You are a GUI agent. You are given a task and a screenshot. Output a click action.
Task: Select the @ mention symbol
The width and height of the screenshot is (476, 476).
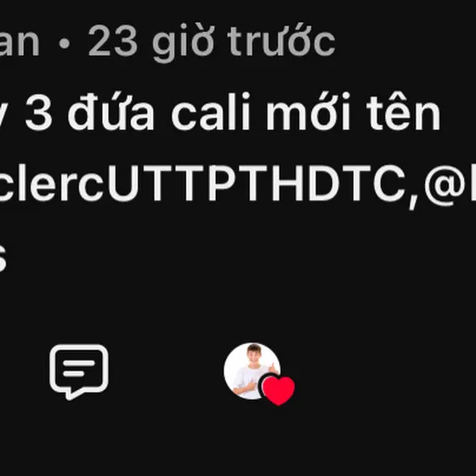pyautogui.click(x=445, y=185)
